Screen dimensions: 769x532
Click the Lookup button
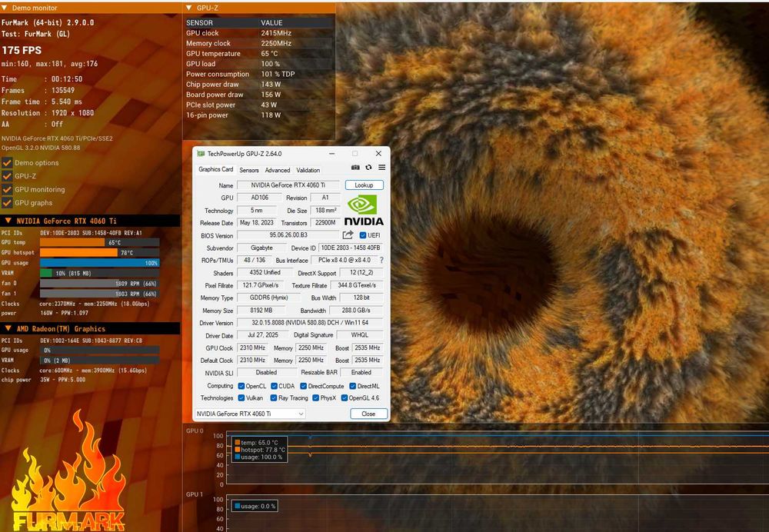(365, 185)
